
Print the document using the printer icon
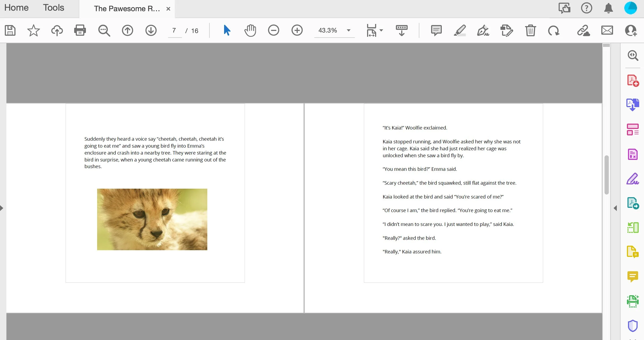(x=80, y=30)
